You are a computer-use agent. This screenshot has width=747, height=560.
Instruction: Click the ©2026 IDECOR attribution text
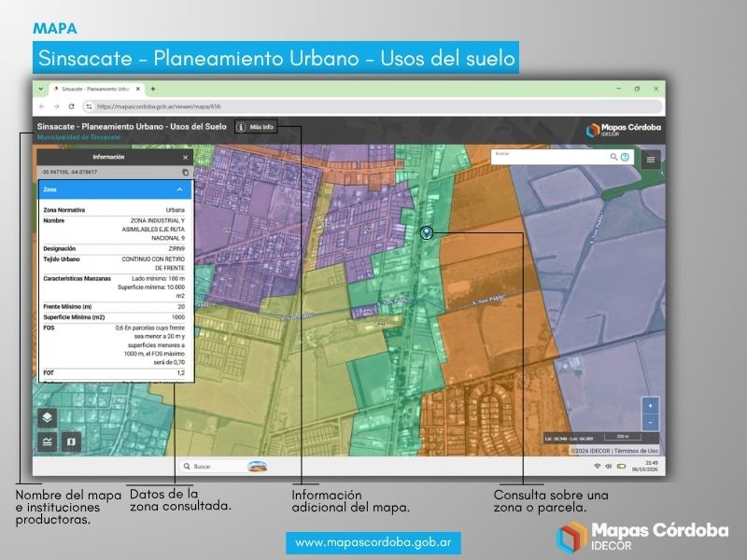590,451
